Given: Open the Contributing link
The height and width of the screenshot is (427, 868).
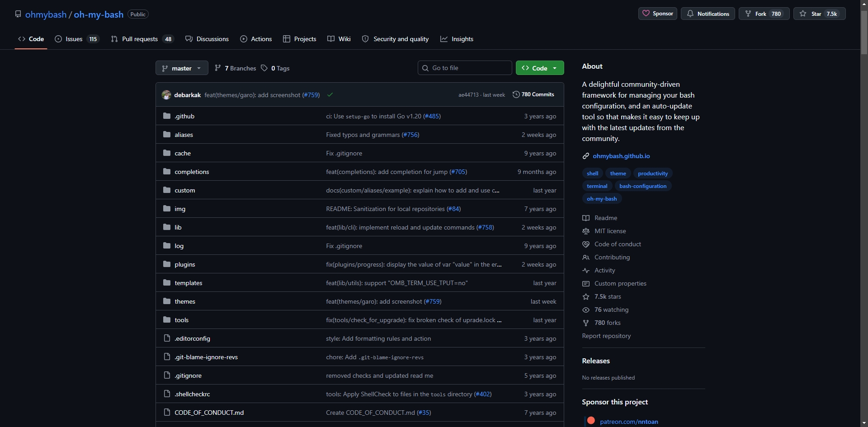Looking at the screenshot, I should (612, 257).
